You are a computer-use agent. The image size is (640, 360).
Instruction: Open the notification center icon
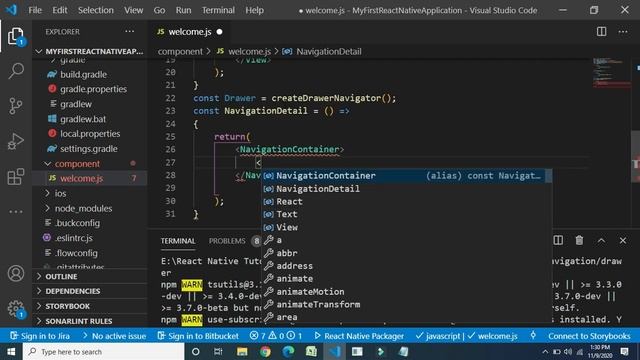(x=624, y=351)
